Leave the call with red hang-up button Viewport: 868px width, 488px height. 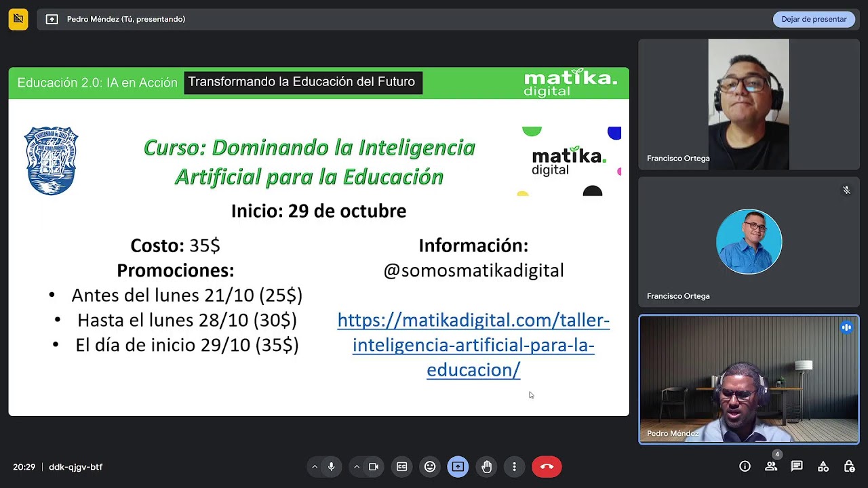coord(547,466)
